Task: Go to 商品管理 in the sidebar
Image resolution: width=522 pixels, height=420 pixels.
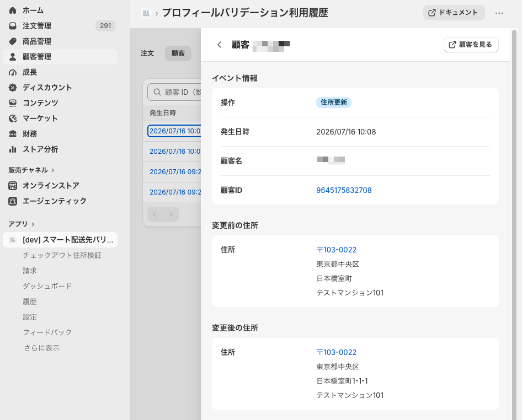Action: [60, 41]
